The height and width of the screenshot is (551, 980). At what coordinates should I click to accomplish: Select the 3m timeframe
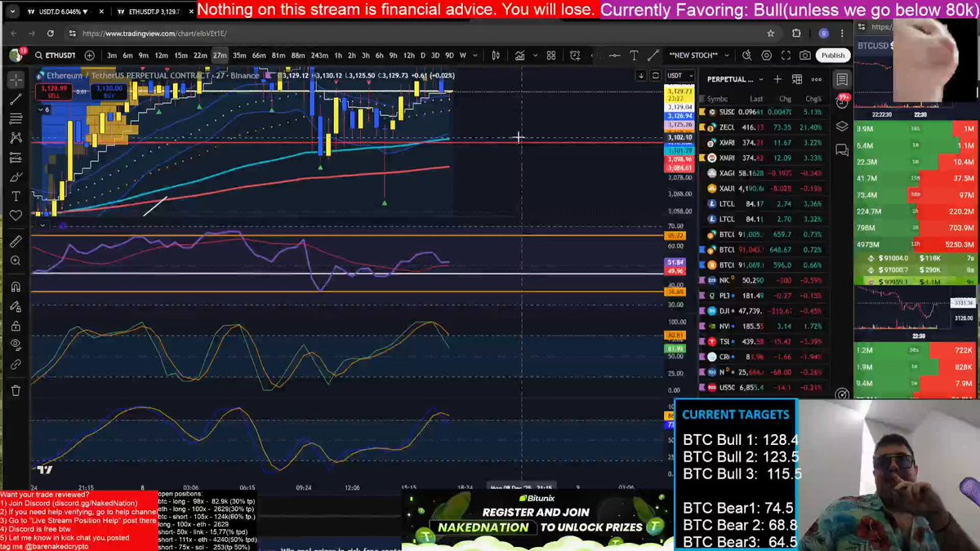[112, 56]
